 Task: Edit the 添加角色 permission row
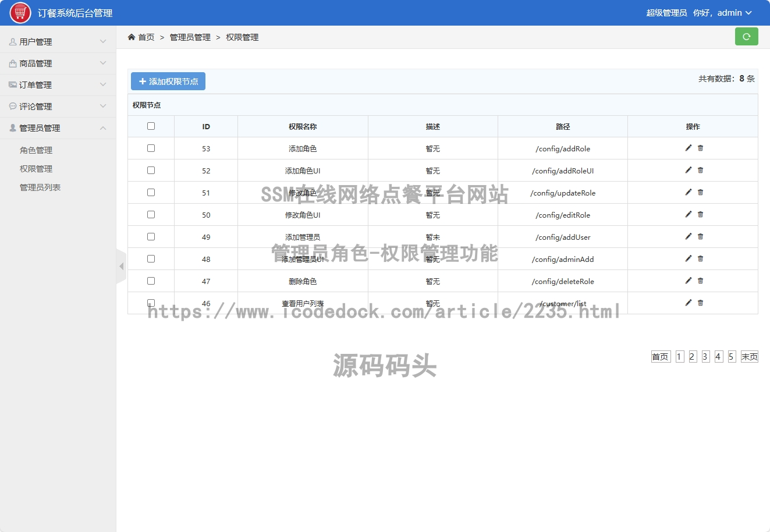coord(689,148)
